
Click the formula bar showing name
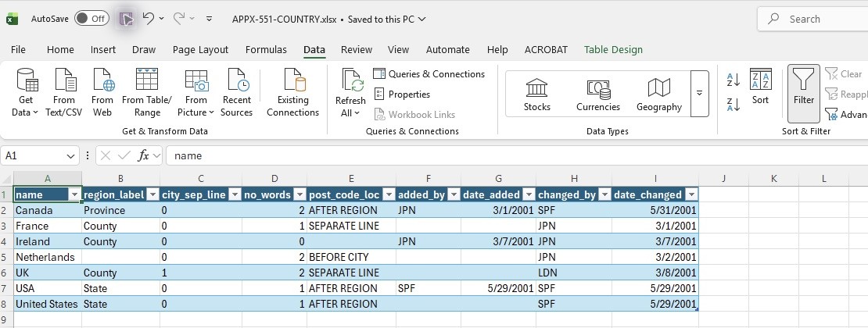(516, 156)
